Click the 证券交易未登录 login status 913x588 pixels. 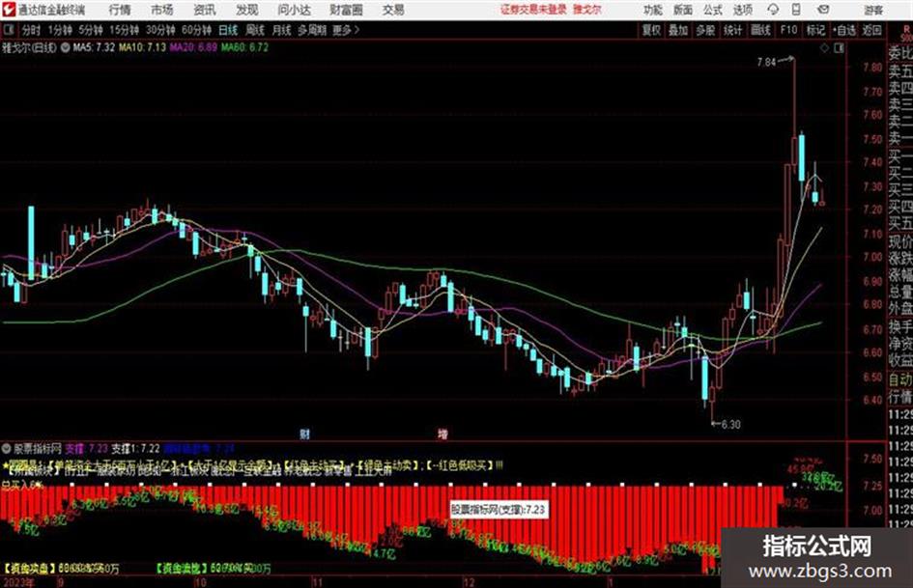[x=533, y=10]
